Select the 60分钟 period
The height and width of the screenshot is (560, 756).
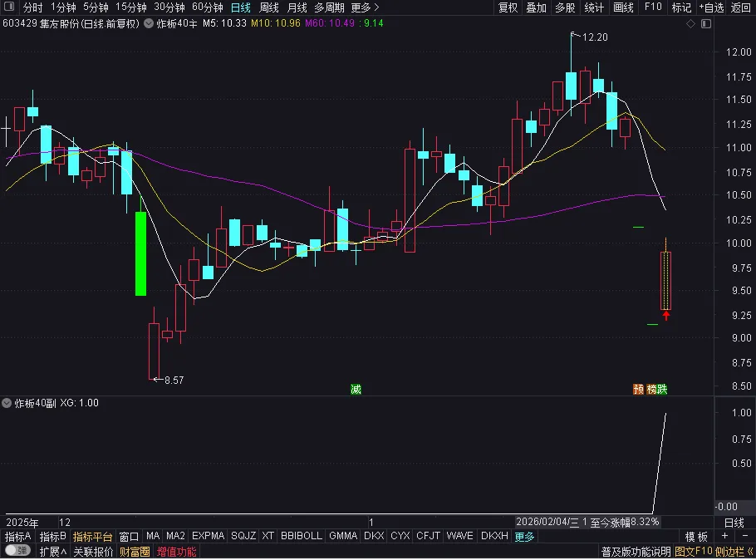(208, 7)
